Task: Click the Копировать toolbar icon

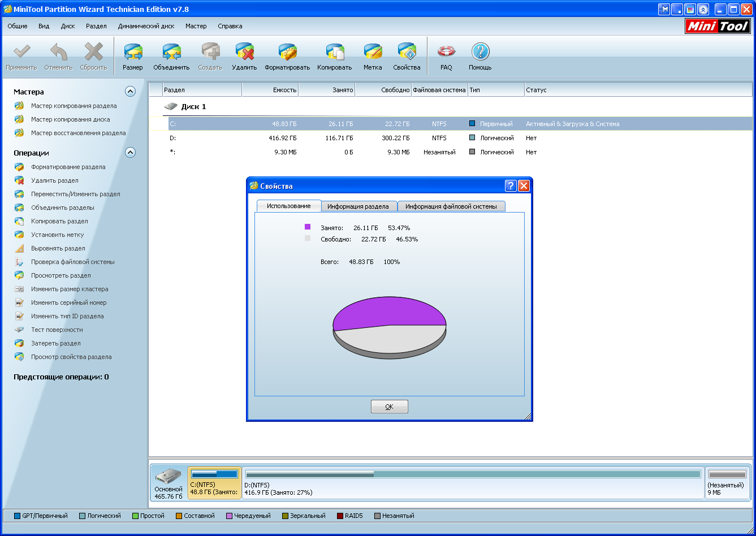Action: tap(334, 52)
